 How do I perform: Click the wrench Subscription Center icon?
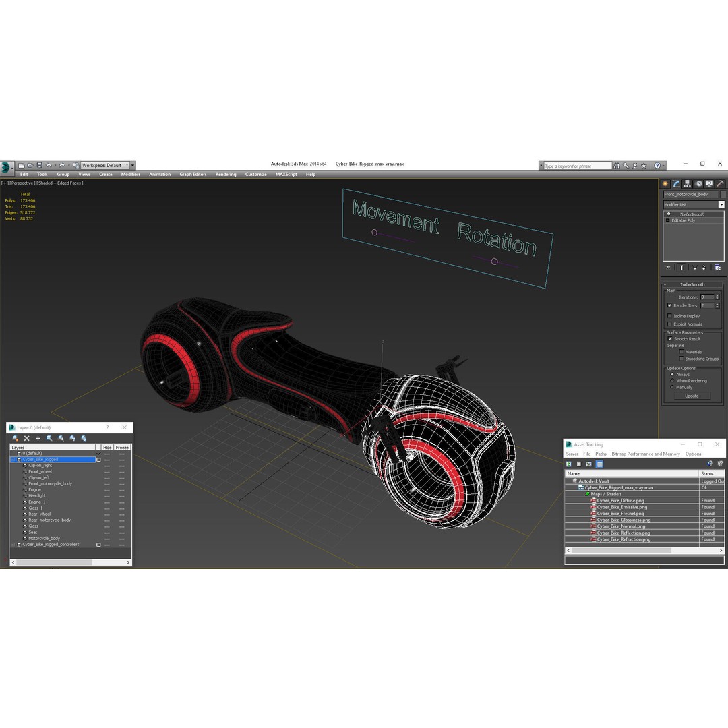626,166
